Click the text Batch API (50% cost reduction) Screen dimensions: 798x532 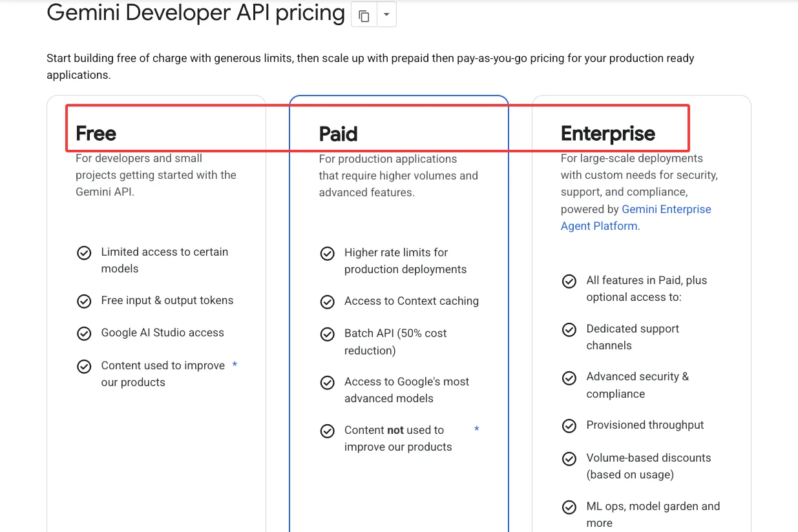click(395, 342)
